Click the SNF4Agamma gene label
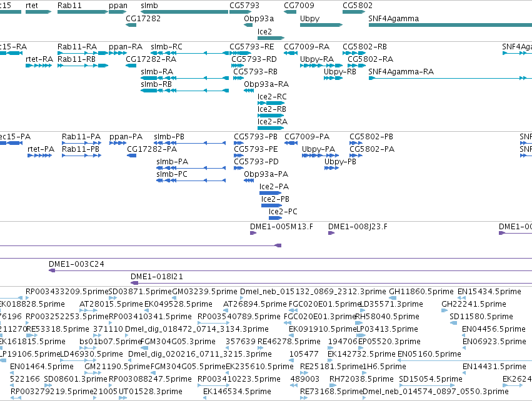532x401 pixels. pos(394,19)
